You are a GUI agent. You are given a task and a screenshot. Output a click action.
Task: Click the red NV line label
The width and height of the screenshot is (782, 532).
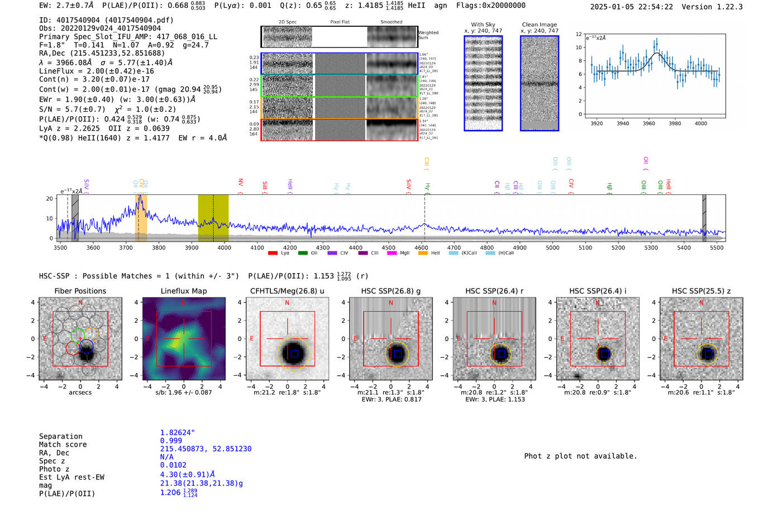[x=241, y=183]
